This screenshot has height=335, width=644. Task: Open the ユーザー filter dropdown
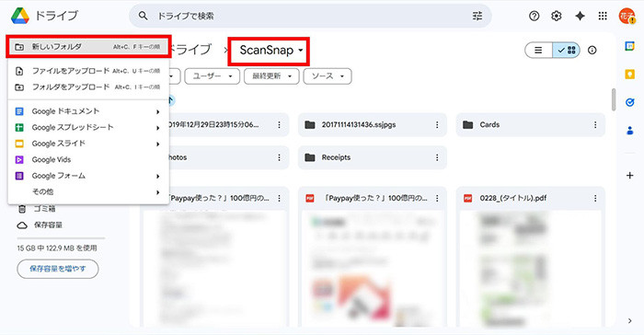(212, 76)
